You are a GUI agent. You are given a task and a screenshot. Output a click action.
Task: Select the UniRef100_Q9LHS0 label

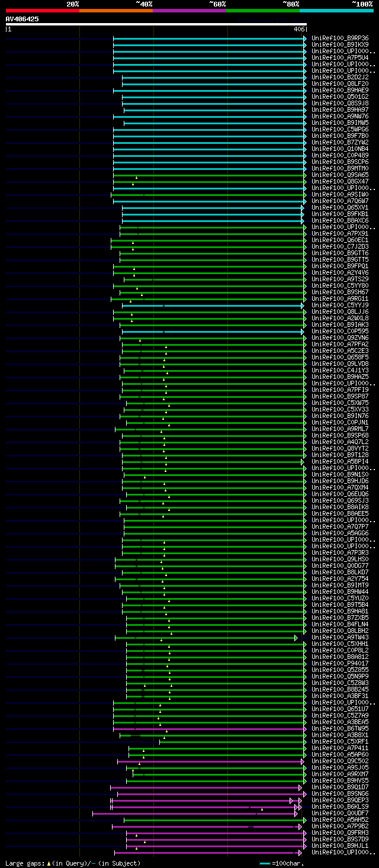point(340,559)
